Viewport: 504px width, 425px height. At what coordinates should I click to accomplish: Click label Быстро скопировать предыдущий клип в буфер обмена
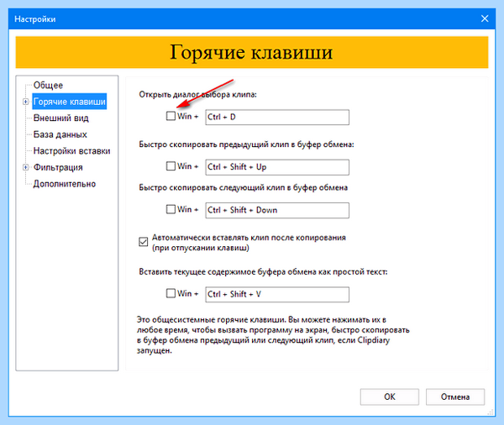pos(246,144)
